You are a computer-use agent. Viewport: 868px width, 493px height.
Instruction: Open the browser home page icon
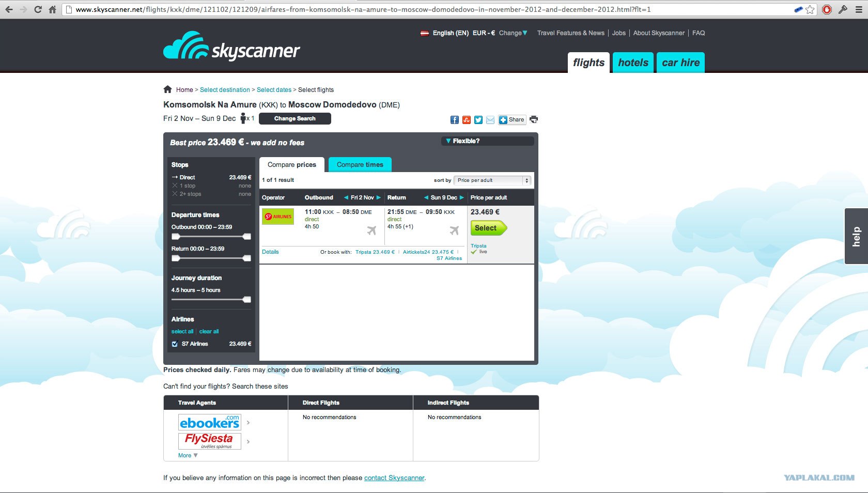pyautogui.click(x=52, y=9)
